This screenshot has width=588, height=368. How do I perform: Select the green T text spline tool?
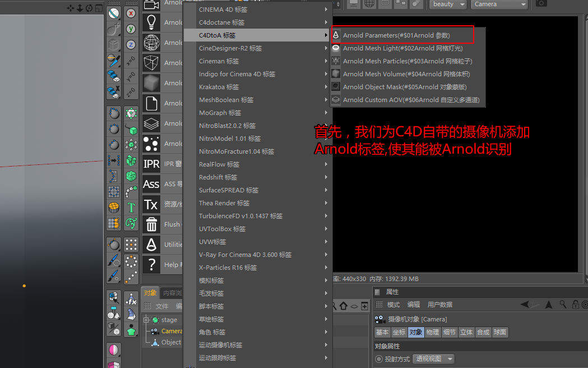click(131, 207)
